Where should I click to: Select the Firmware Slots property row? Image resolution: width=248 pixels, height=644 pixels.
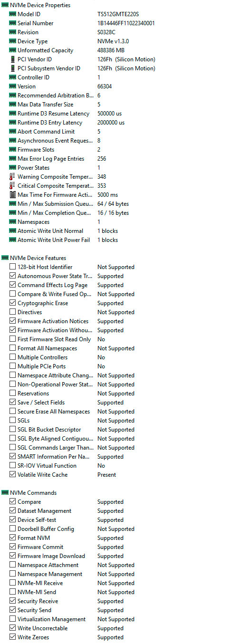(124, 150)
